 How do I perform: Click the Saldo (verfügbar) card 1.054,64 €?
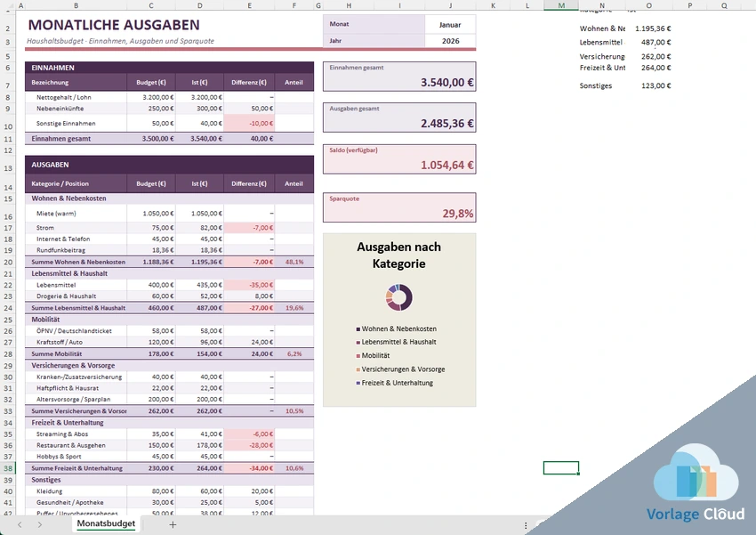coord(399,158)
